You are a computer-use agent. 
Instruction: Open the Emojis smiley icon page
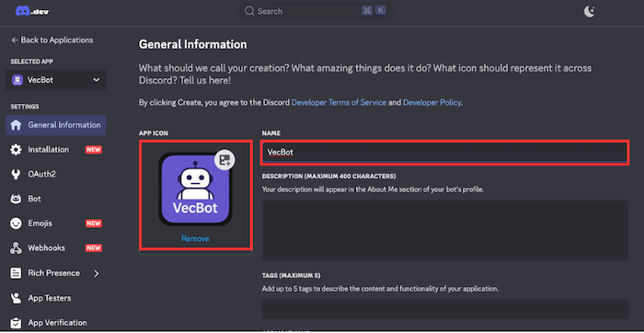click(16, 224)
